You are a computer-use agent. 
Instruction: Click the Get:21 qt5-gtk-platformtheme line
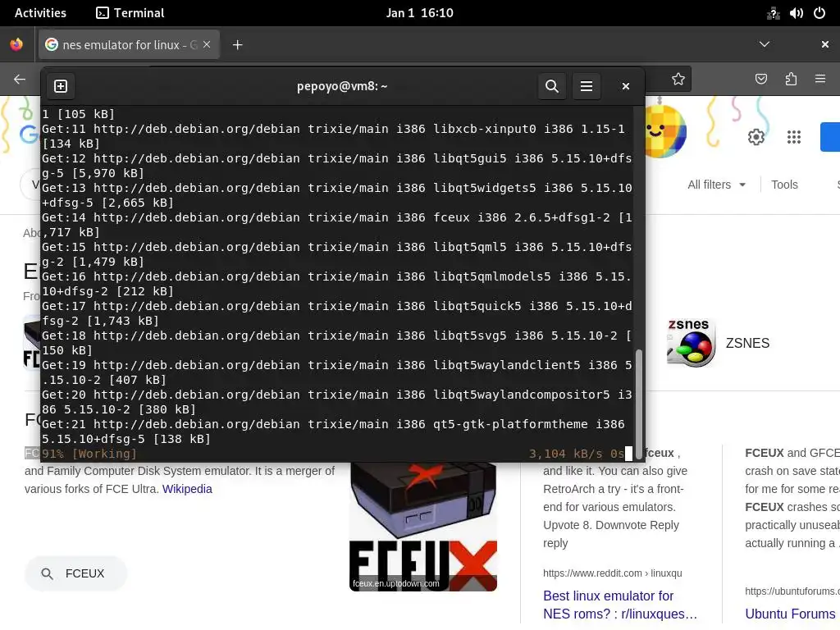[333, 431]
